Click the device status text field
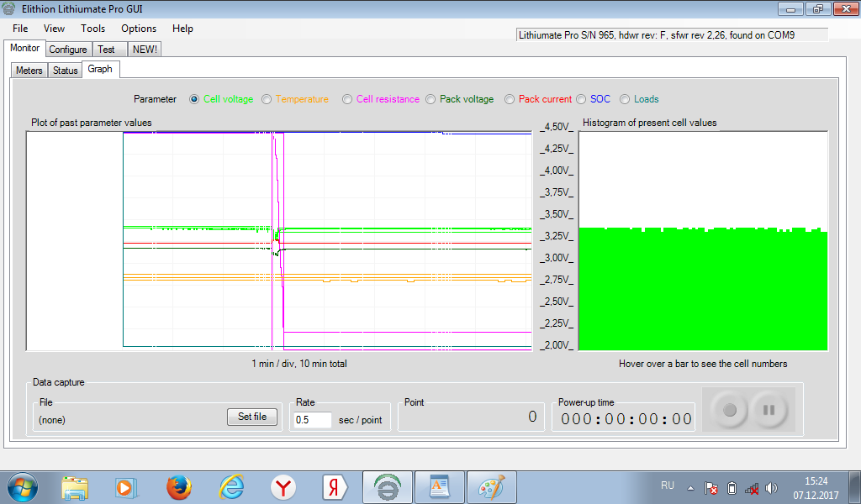The height and width of the screenshot is (504, 861). pos(672,35)
